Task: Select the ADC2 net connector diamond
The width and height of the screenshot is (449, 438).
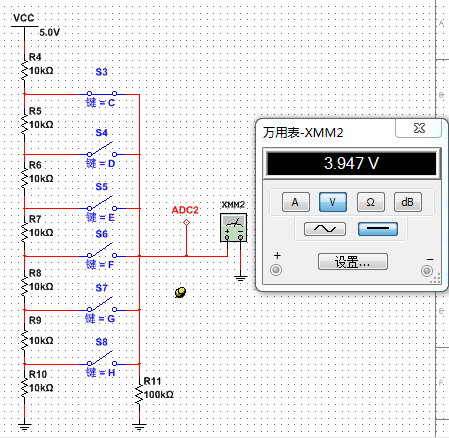Action: click(x=186, y=222)
